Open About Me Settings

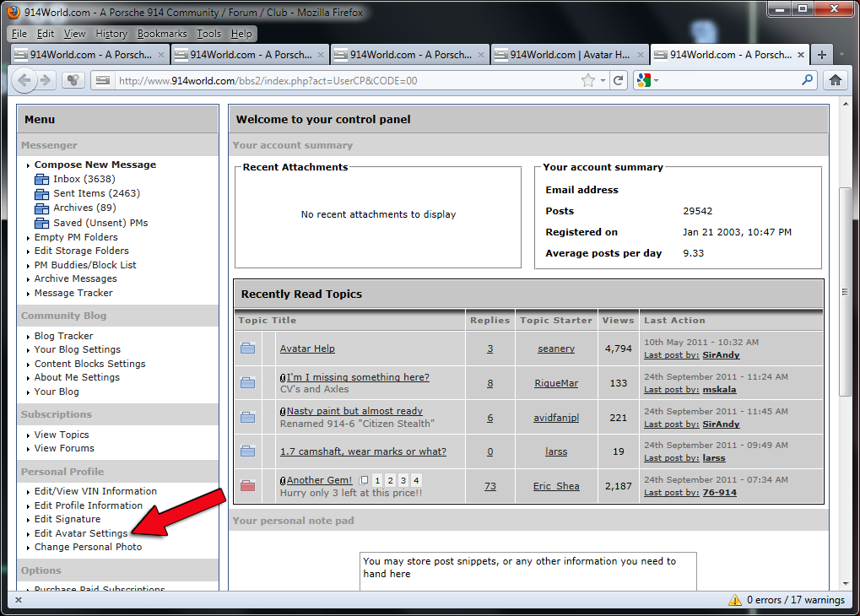[x=77, y=377]
